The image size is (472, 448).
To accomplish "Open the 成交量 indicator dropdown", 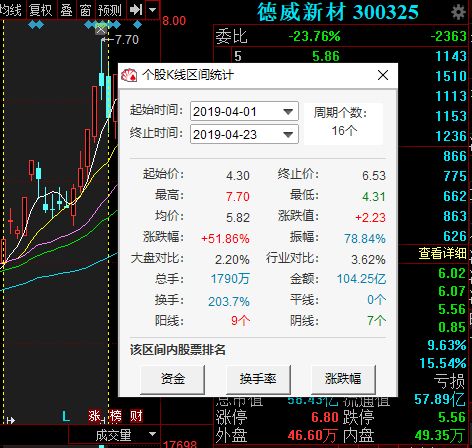I will pyautogui.click(x=152, y=434).
